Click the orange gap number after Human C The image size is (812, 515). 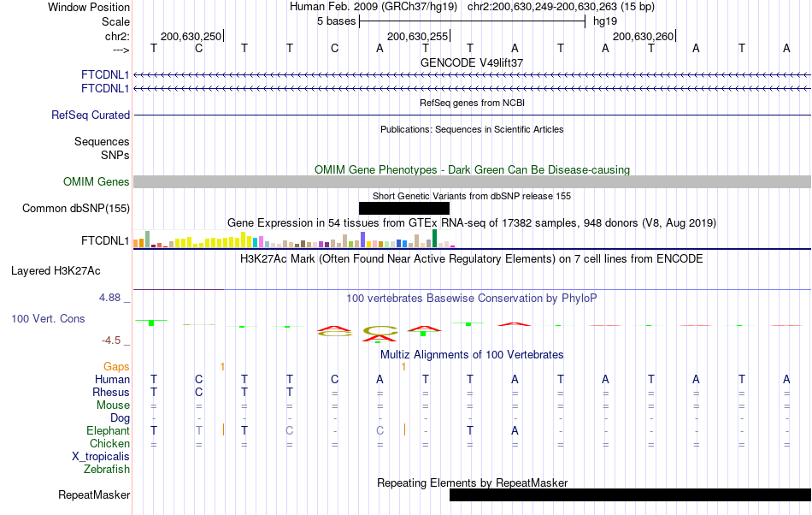pyautogui.click(x=222, y=367)
